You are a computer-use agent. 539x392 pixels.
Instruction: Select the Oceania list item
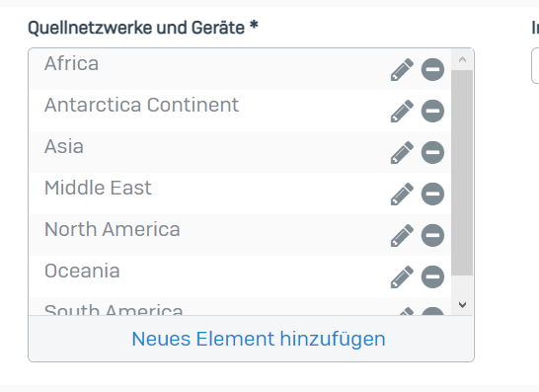(240, 276)
